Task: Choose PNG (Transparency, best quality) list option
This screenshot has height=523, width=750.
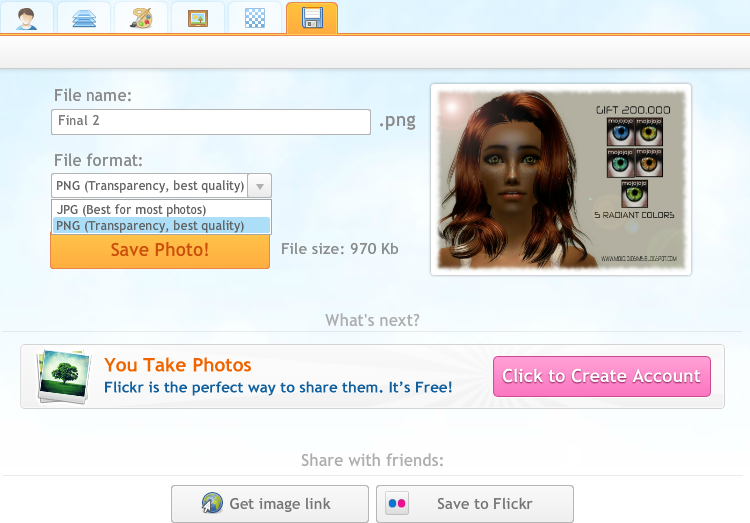Action: click(161, 225)
